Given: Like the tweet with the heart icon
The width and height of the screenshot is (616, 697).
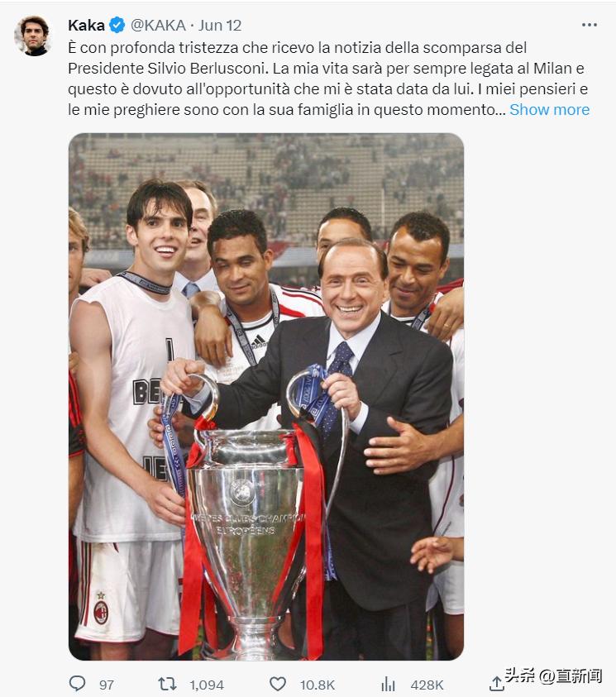Looking at the screenshot, I should tap(278, 684).
